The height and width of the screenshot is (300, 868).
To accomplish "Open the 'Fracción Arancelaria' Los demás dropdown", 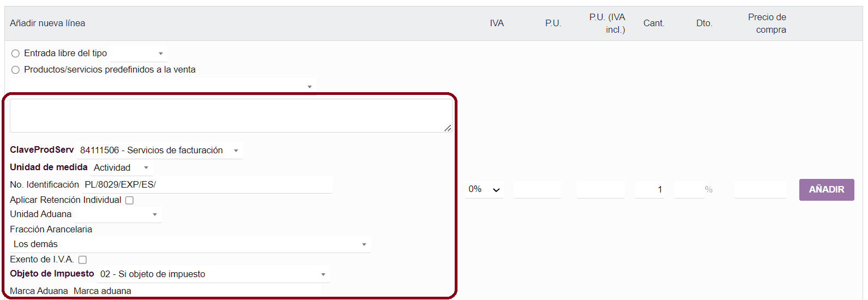I will point(190,244).
